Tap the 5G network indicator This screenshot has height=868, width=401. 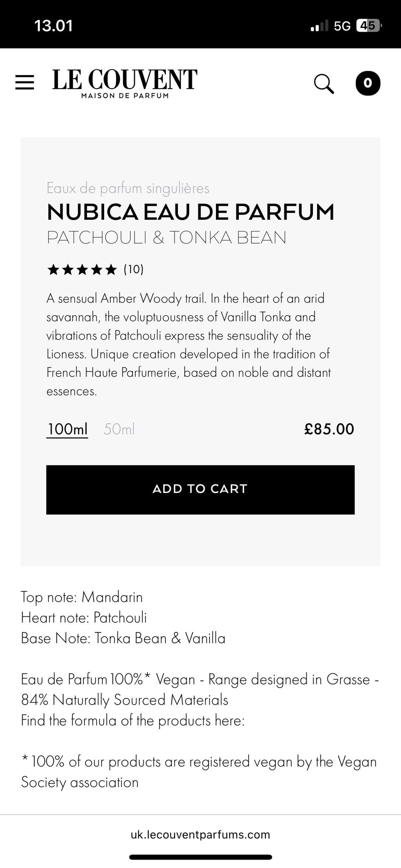(x=342, y=26)
